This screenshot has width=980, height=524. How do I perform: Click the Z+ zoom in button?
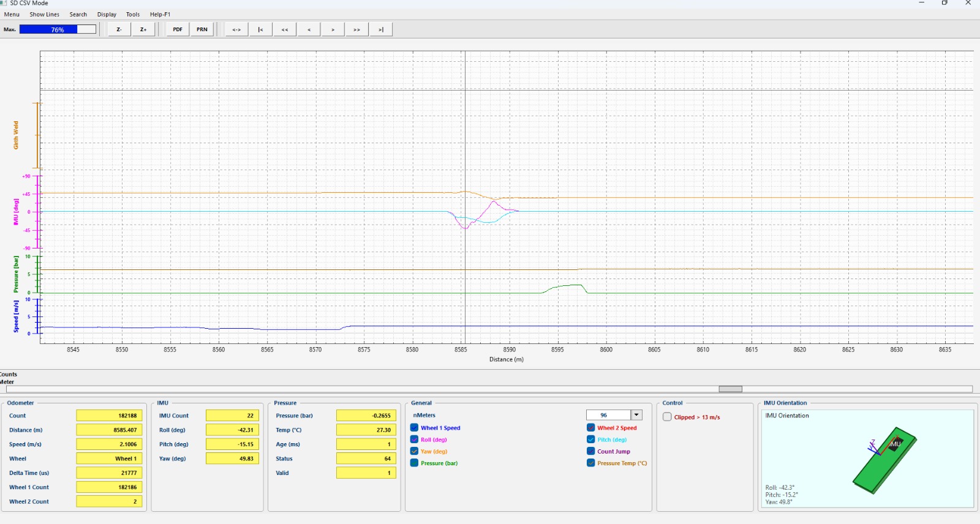click(x=143, y=29)
